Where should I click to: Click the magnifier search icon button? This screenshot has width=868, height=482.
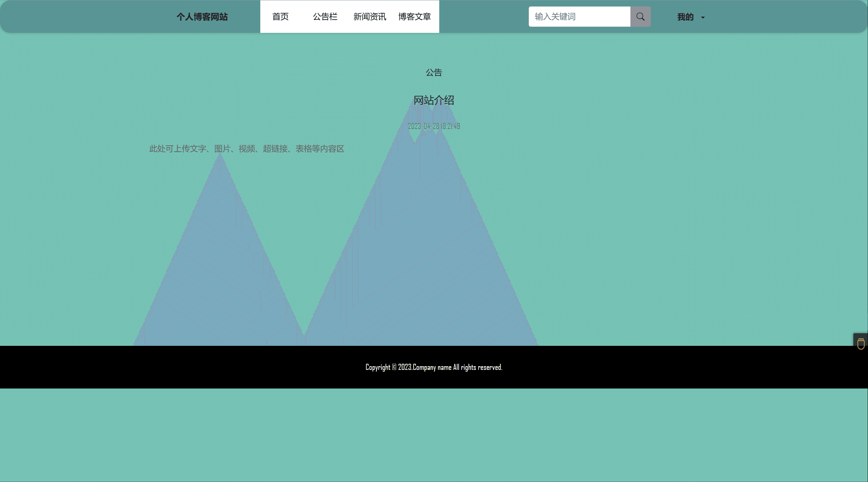pyautogui.click(x=640, y=17)
